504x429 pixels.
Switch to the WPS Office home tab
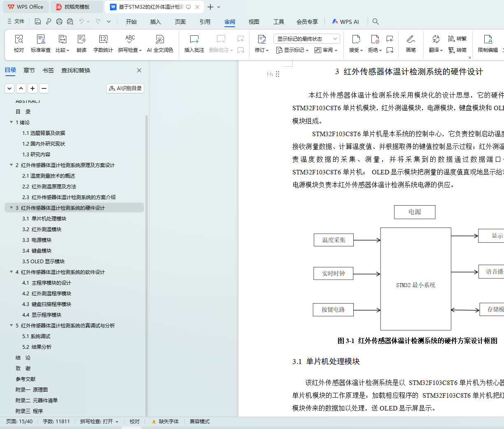click(26, 7)
